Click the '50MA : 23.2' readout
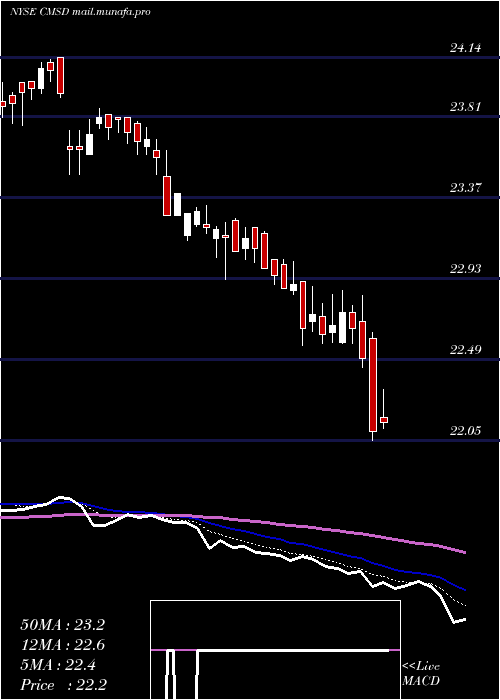 click(x=62, y=625)
